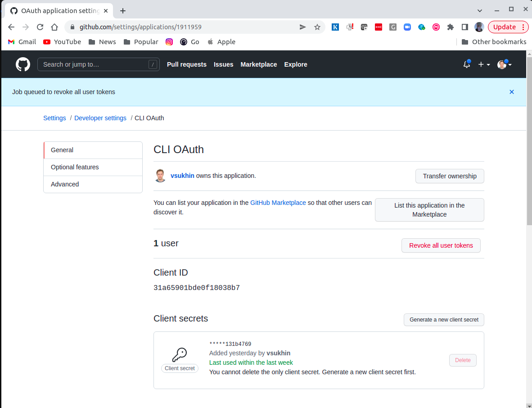Open the red extension icon in toolbar
This screenshot has width=532, height=408.
click(379, 27)
